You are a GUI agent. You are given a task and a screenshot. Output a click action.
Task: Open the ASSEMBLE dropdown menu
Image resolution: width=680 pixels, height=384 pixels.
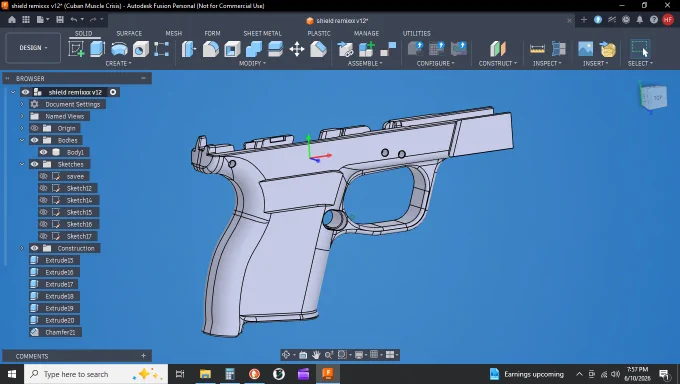[365, 63]
